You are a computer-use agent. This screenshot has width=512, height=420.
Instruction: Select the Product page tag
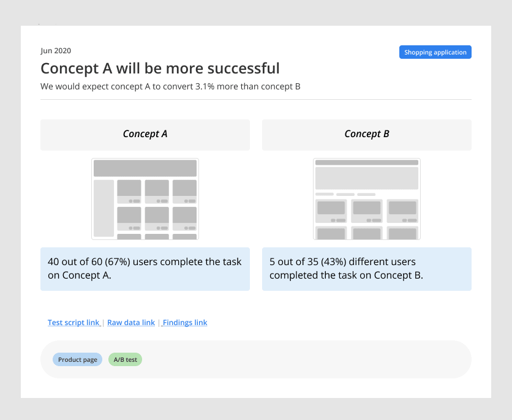[78, 359]
